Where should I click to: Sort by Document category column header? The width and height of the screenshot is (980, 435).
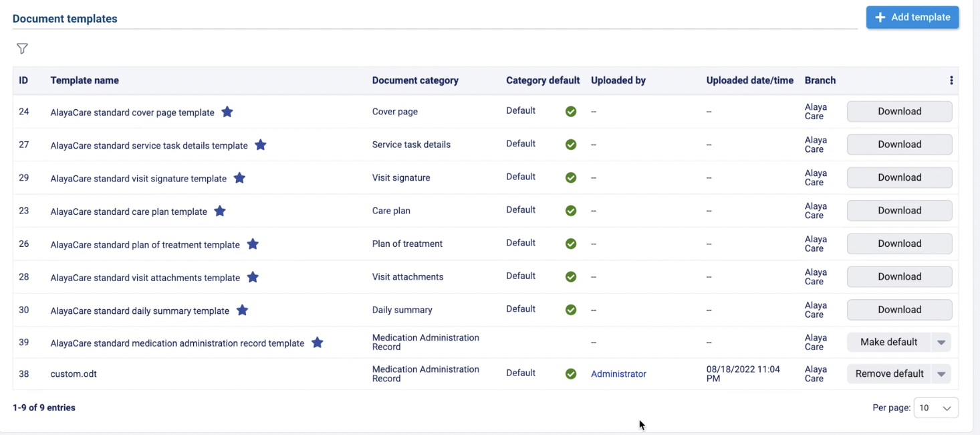tap(415, 80)
